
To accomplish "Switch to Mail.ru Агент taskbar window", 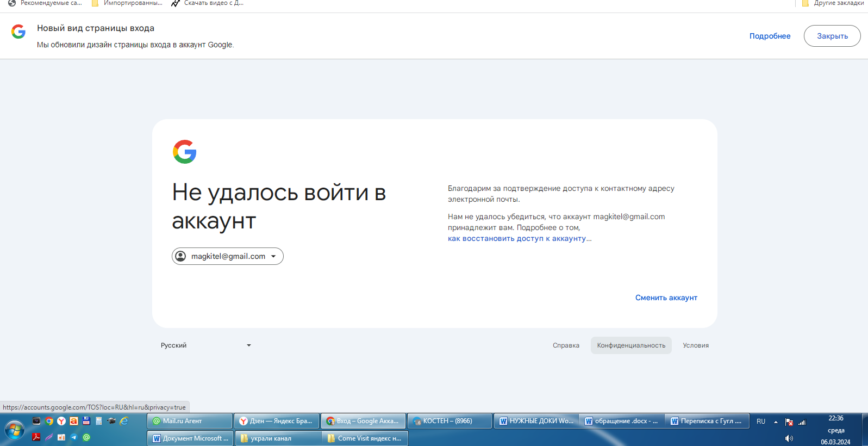I will coord(190,421).
